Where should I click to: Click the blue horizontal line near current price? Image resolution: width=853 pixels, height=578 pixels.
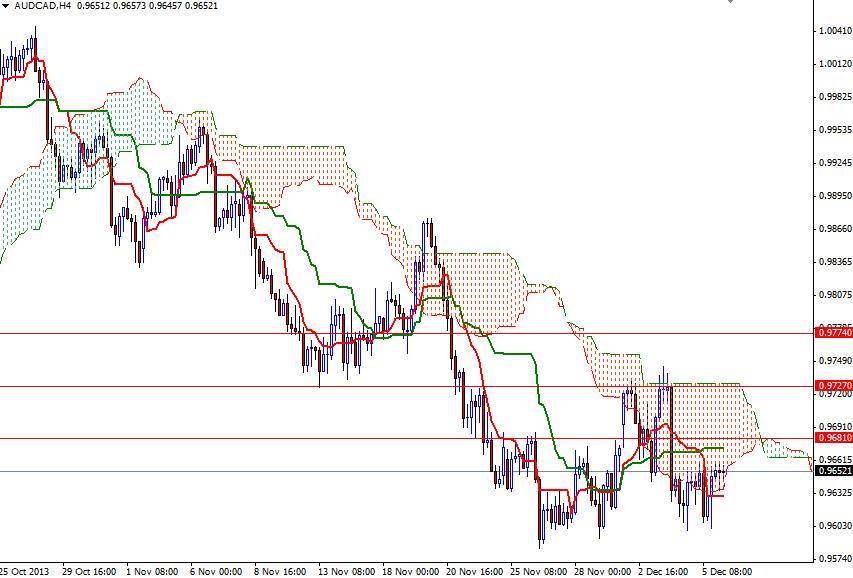click(x=300, y=470)
